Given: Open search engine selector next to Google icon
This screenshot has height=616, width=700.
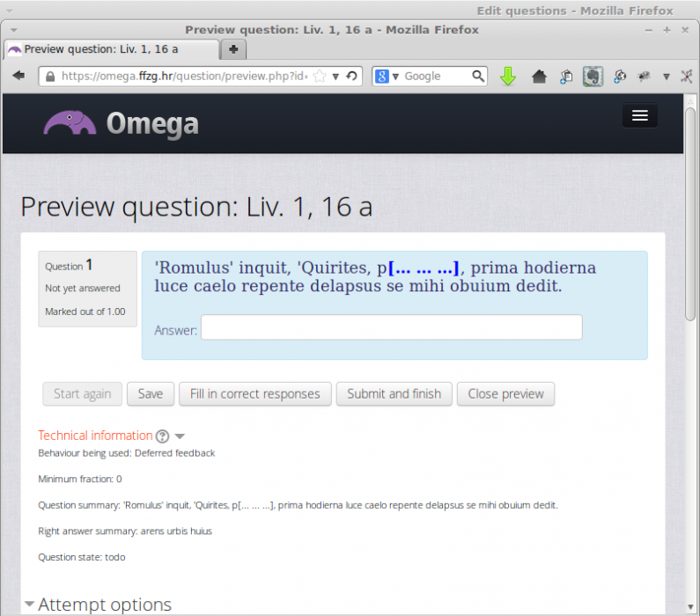Looking at the screenshot, I should (x=395, y=77).
